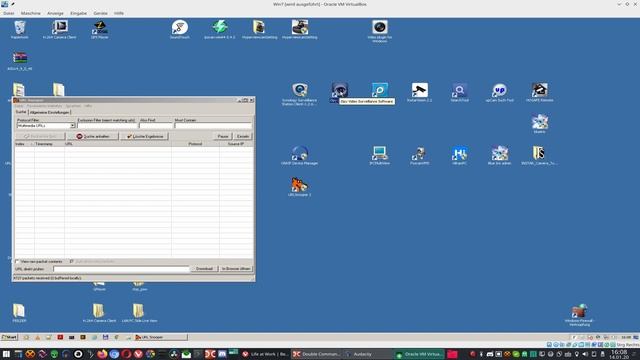
Task: Open the upCam Such-Tool shortcut
Action: (x=499, y=92)
